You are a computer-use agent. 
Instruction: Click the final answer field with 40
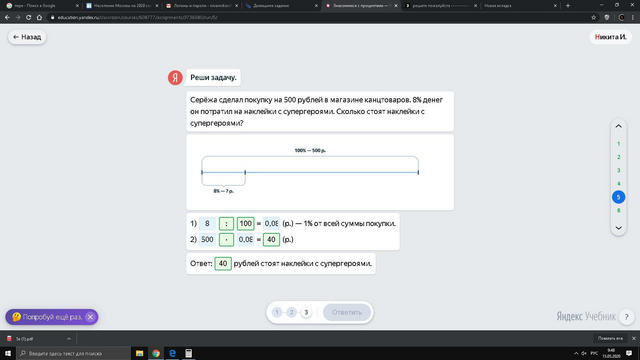222,264
